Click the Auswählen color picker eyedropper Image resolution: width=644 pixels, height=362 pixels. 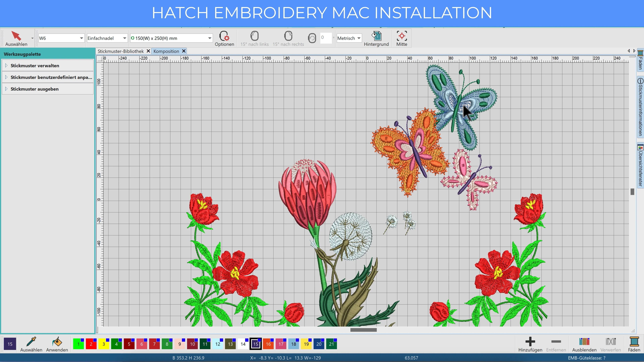pyautogui.click(x=31, y=342)
